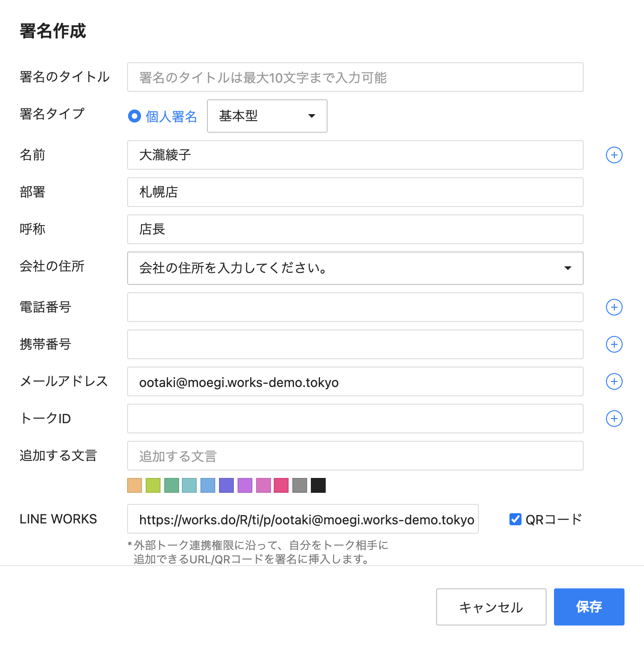Focus the empty 電話番号 input field
This screenshot has width=644, height=645.
tap(355, 307)
